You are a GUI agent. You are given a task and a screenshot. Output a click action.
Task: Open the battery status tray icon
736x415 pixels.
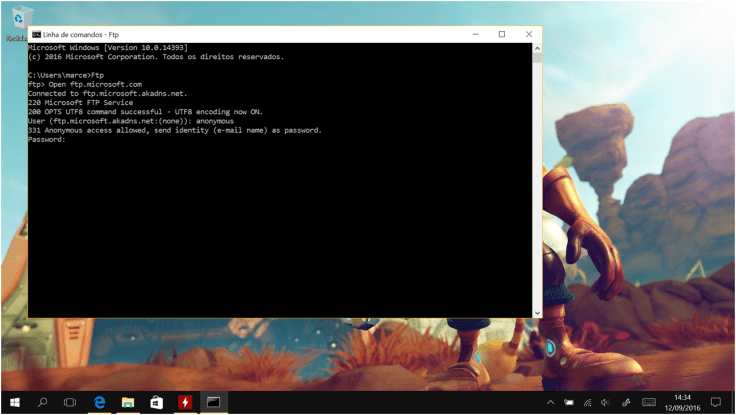point(568,402)
